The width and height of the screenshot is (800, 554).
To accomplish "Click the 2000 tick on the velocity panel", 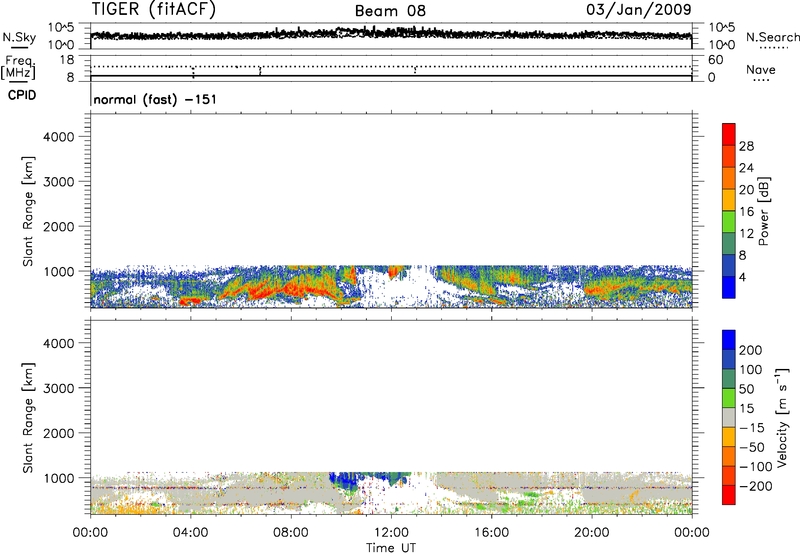I will 59,433.
